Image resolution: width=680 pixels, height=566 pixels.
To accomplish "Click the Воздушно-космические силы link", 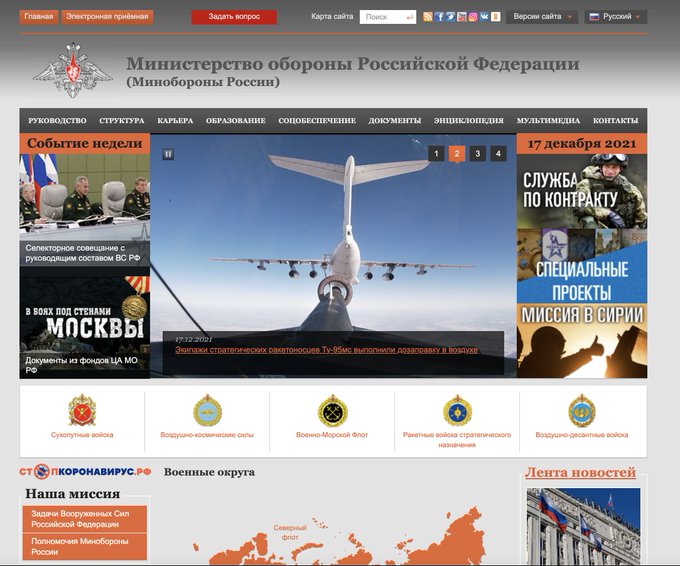I will (207, 435).
